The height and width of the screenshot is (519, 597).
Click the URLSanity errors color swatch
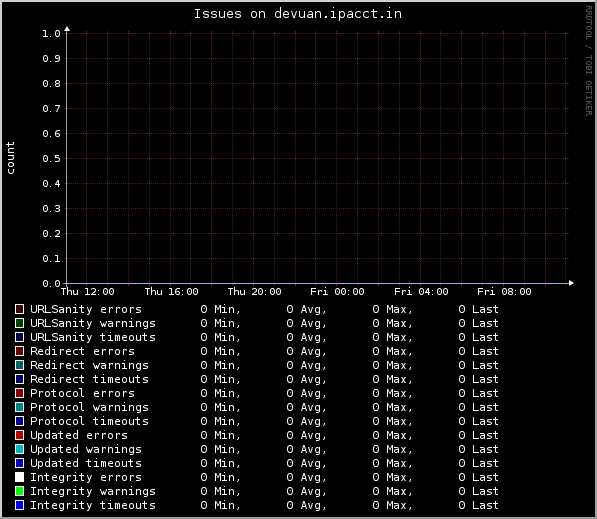[19, 309]
